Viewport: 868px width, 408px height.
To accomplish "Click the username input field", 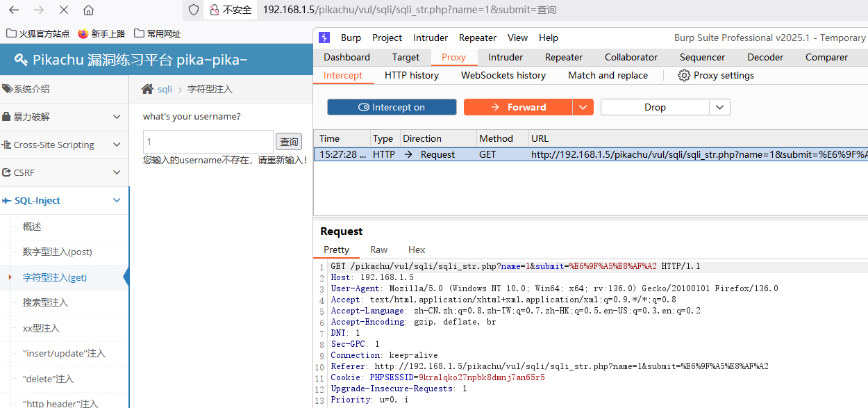I will pos(208,142).
